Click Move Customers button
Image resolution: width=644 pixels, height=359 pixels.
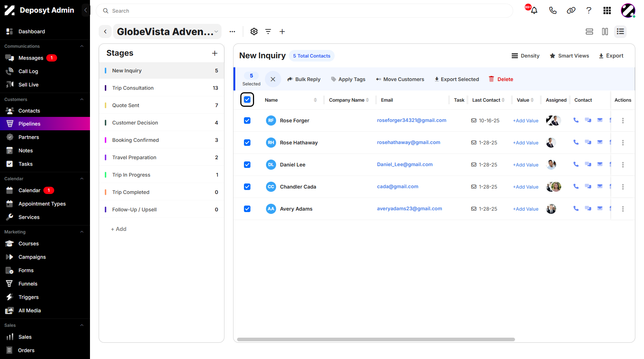point(400,79)
